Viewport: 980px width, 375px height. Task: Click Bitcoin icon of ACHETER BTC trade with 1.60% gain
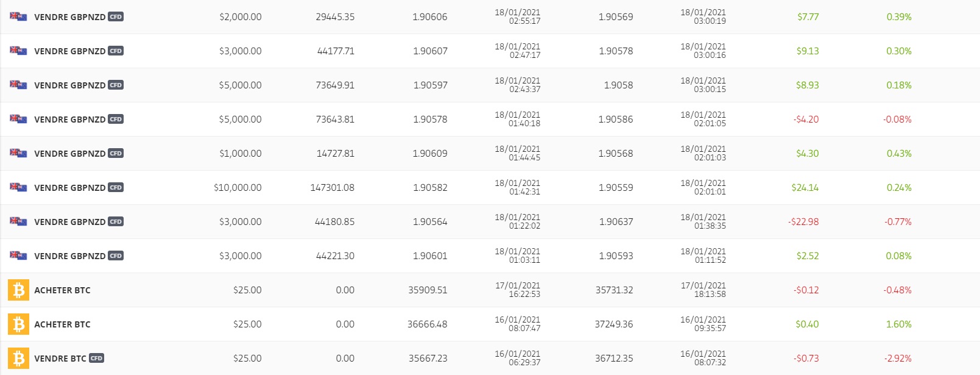coord(18,324)
